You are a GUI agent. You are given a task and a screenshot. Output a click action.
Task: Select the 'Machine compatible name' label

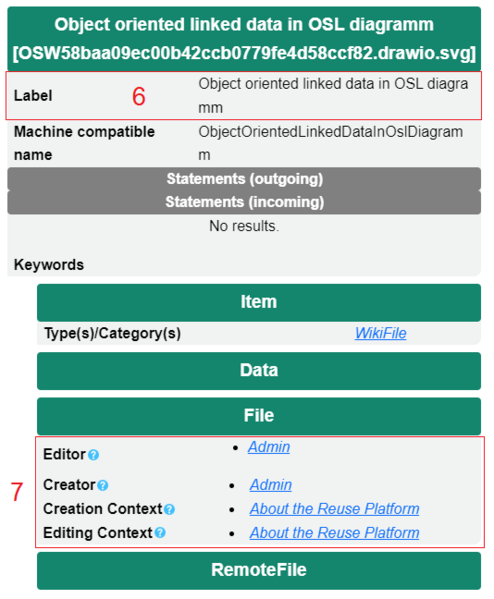[84, 143]
